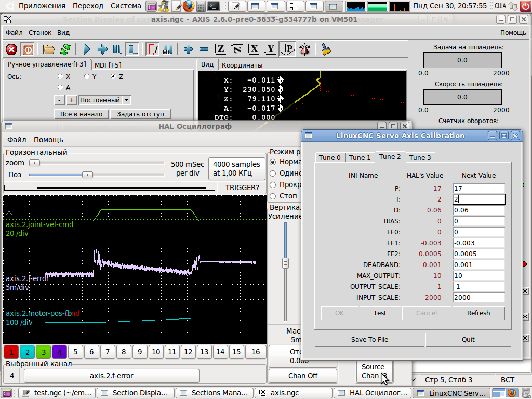532x399 pixels.
Task: Click the P next value field
Action: pos(478,188)
